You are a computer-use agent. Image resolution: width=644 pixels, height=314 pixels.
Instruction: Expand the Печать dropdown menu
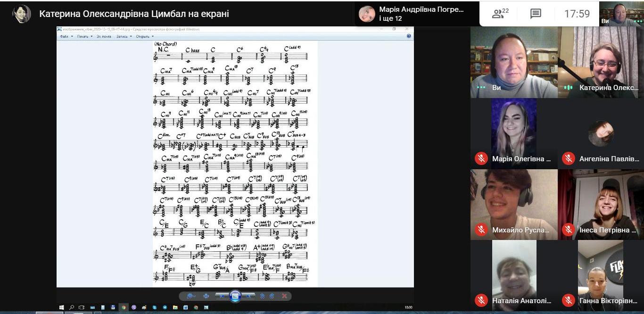point(84,36)
